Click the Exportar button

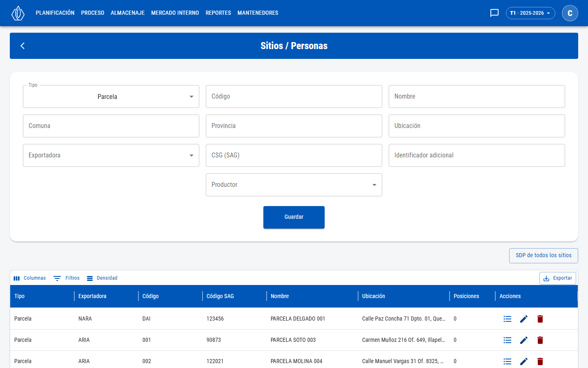pos(558,278)
